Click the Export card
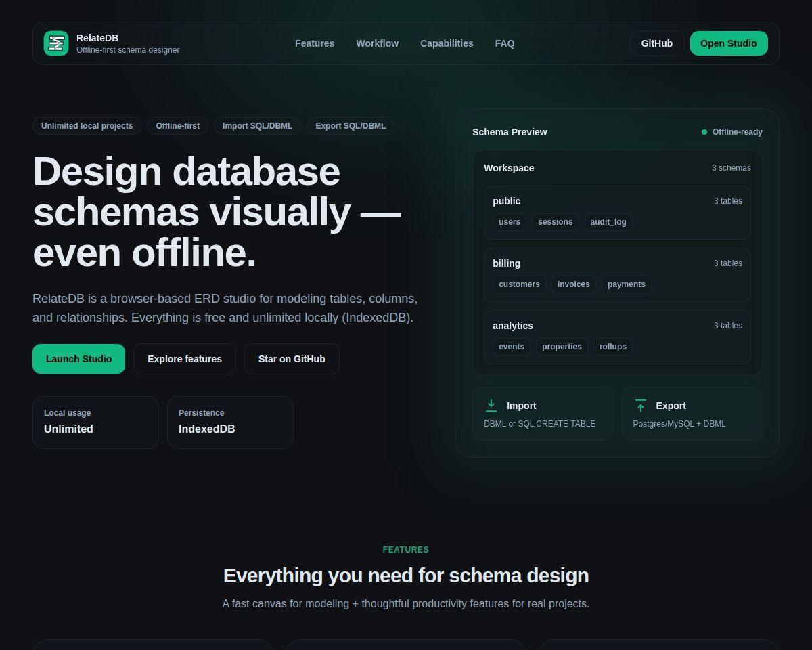 tap(692, 414)
